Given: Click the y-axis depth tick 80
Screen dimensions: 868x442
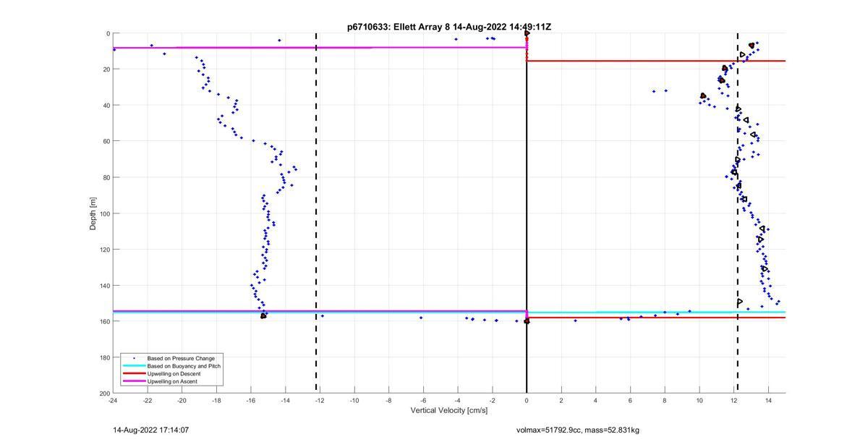Looking at the screenshot, I should pos(106,177).
